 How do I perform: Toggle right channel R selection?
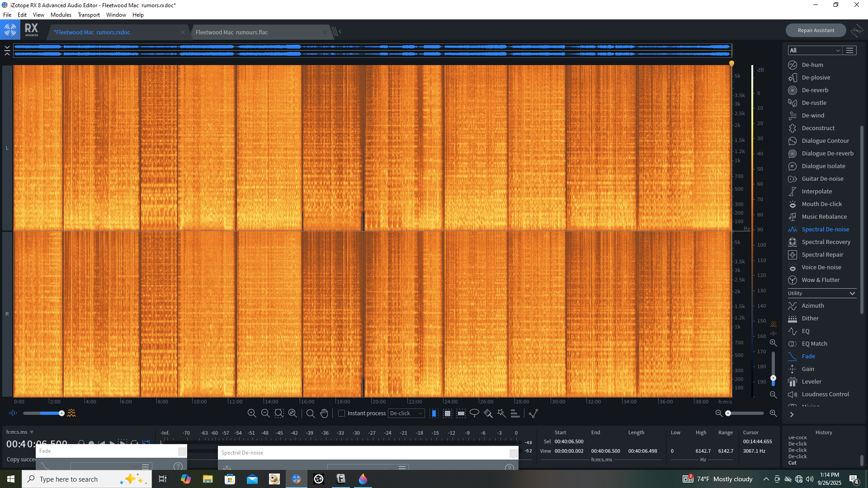[7, 314]
